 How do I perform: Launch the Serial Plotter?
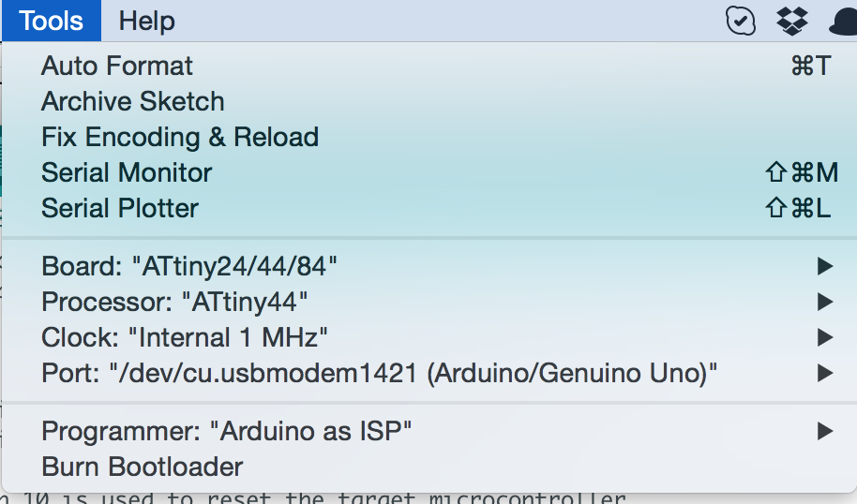(x=428, y=209)
